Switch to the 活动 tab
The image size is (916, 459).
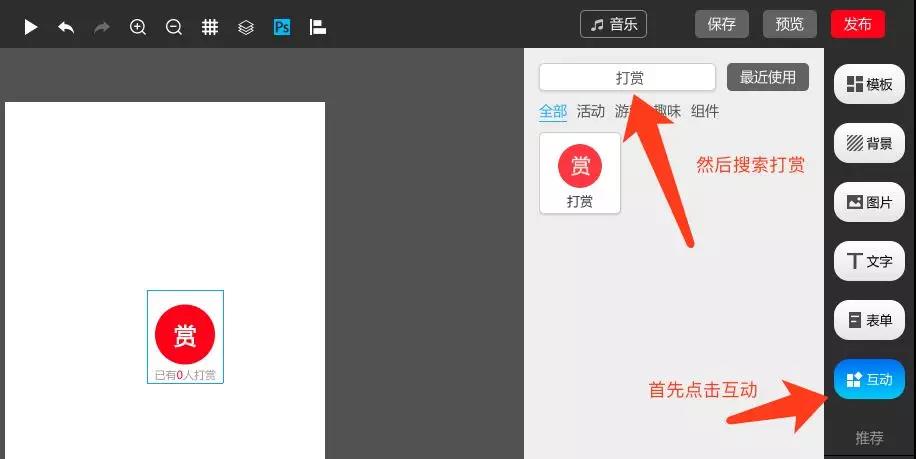click(x=591, y=111)
